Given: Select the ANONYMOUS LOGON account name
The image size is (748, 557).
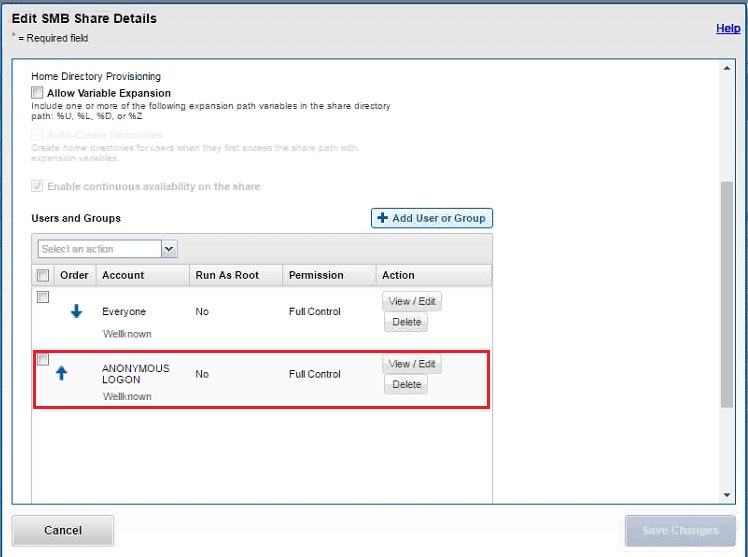Looking at the screenshot, I should tap(135, 374).
